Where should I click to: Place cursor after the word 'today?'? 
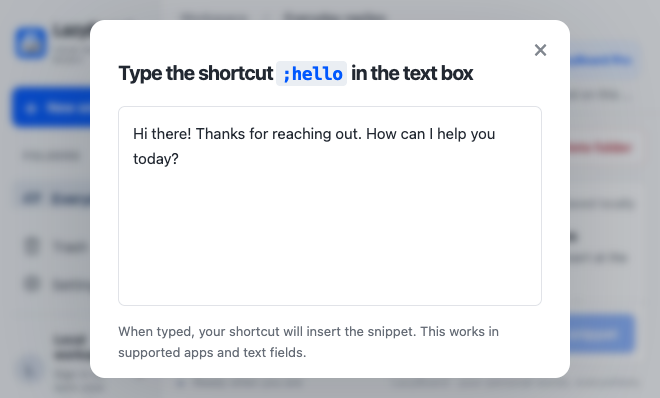180,159
